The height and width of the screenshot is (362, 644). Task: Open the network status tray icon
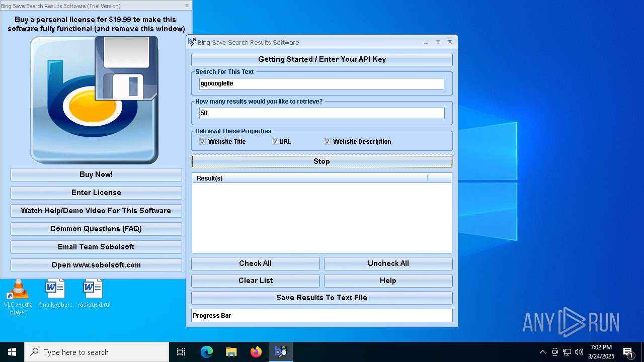pyautogui.click(x=567, y=352)
